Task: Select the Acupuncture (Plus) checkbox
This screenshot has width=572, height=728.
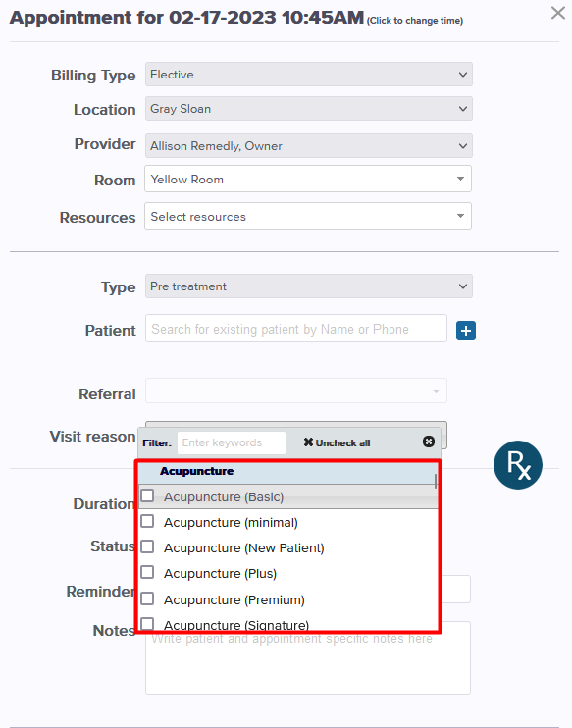Action: pos(147,572)
